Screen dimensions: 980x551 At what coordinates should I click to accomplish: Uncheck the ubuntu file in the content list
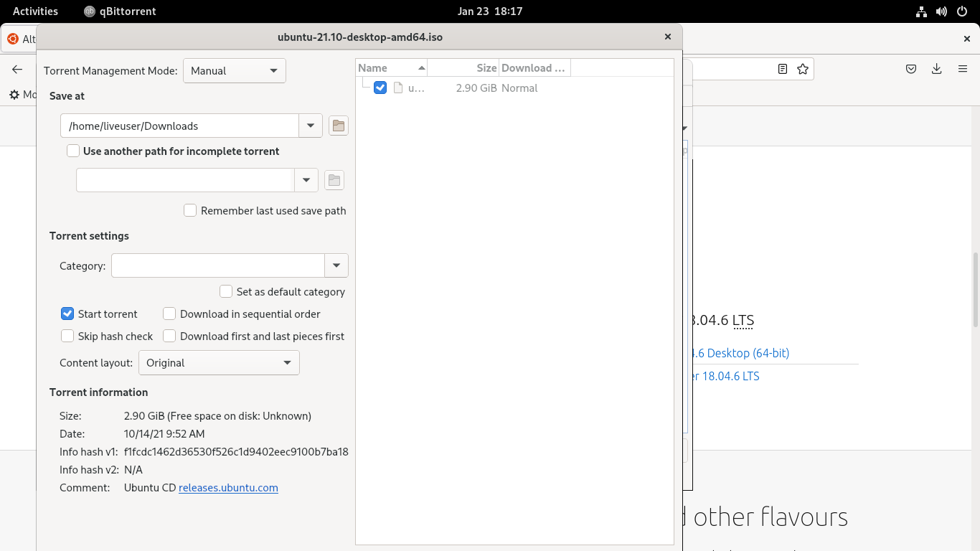(380, 88)
